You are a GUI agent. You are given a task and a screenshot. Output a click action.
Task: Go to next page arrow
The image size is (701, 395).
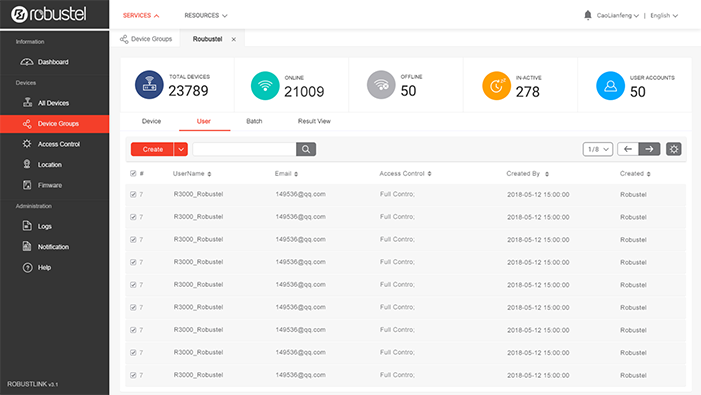pos(649,149)
